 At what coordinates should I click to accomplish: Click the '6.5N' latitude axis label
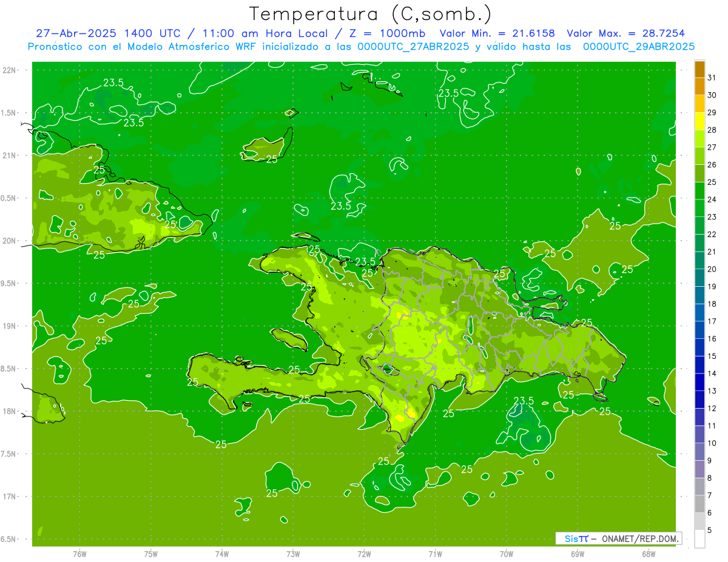point(9,539)
